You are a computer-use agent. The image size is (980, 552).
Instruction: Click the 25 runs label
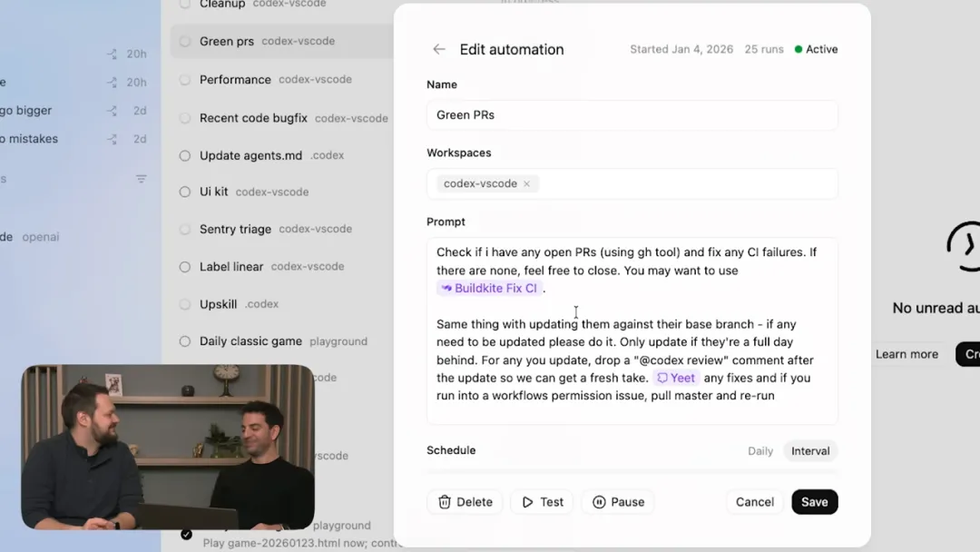764,49
